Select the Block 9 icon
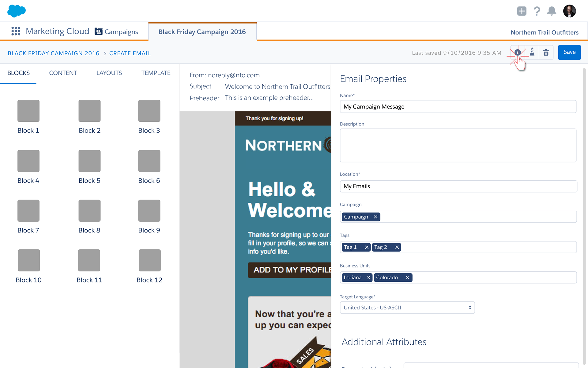 pos(149,211)
